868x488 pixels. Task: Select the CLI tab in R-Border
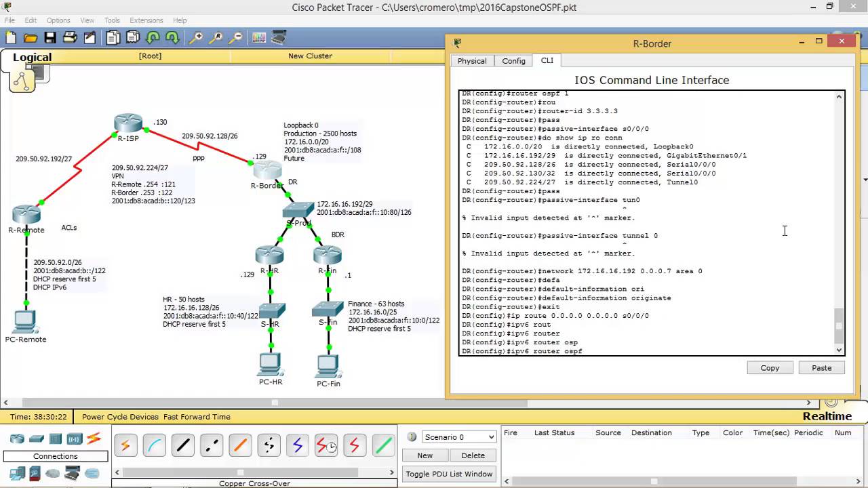pos(547,60)
